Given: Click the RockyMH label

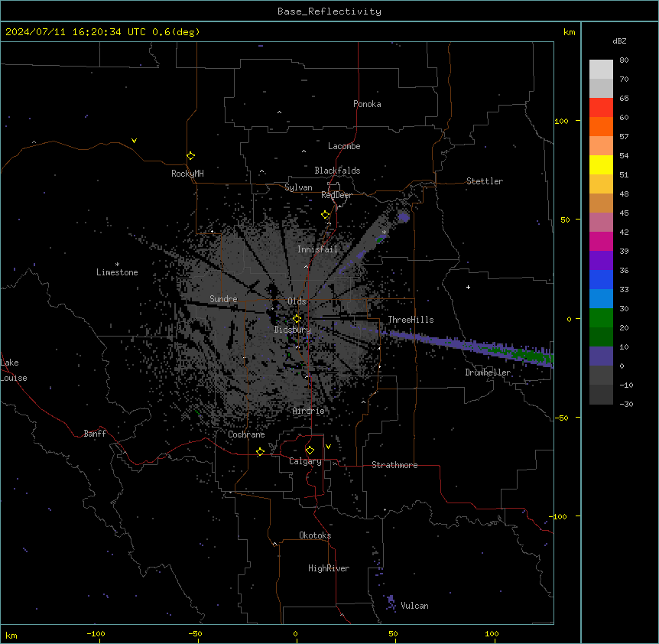Looking at the screenshot, I should pos(187,174).
